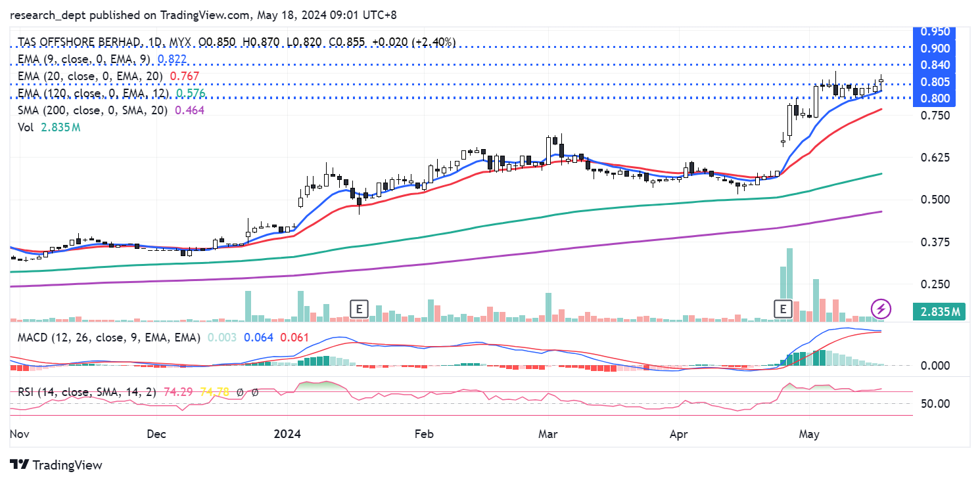The width and height of the screenshot is (980, 482).
Task: Click the May label on time axis
Action: [806, 434]
